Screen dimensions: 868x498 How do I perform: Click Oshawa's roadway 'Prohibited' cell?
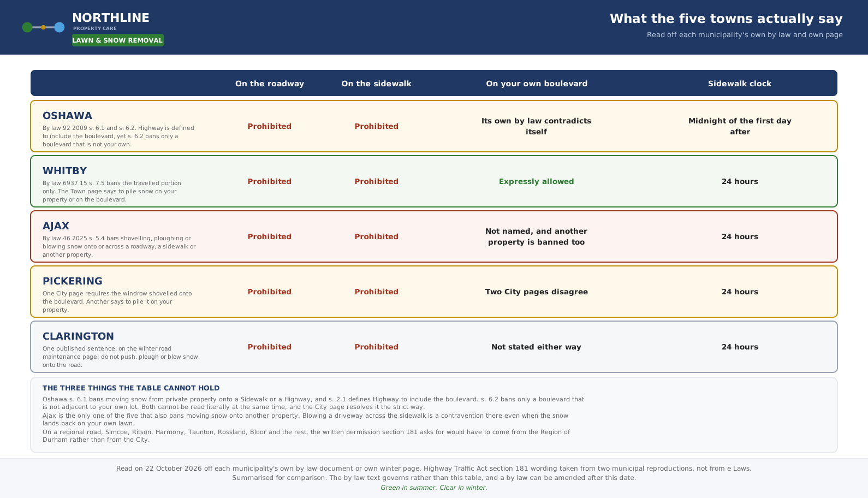pos(270,126)
